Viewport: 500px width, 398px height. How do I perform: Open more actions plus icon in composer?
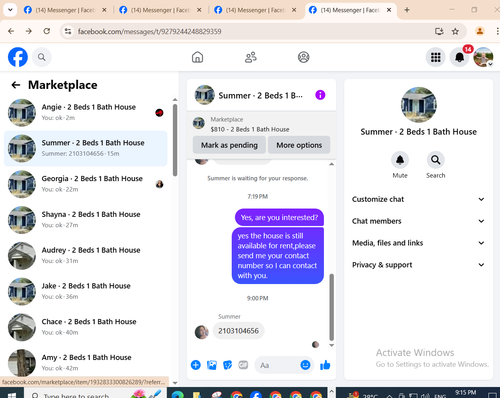(x=196, y=365)
